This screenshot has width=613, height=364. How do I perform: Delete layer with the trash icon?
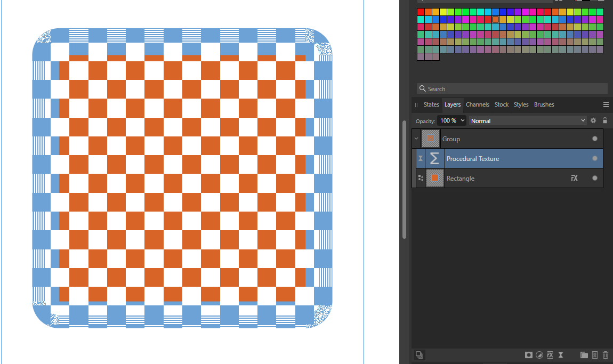[606, 355]
